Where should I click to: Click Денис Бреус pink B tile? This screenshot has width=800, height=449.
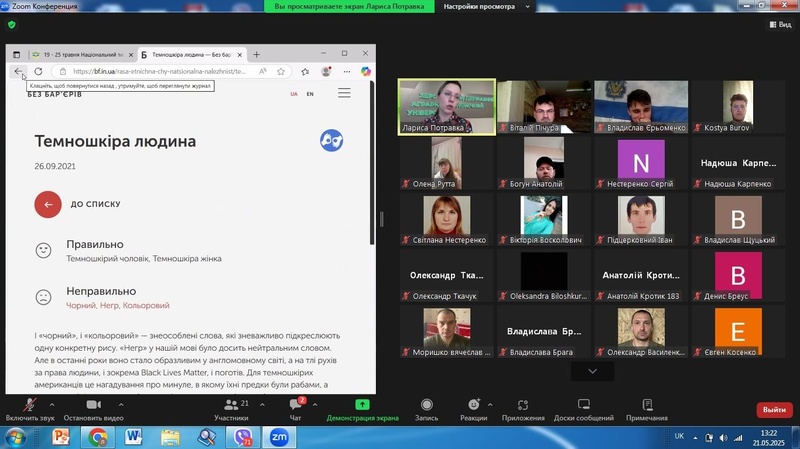[x=738, y=275]
